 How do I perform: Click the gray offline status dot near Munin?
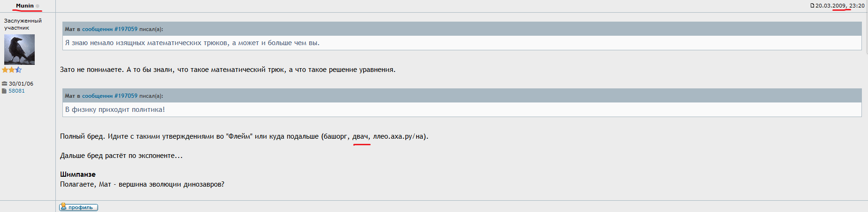pyautogui.click(x=38, y=6)
